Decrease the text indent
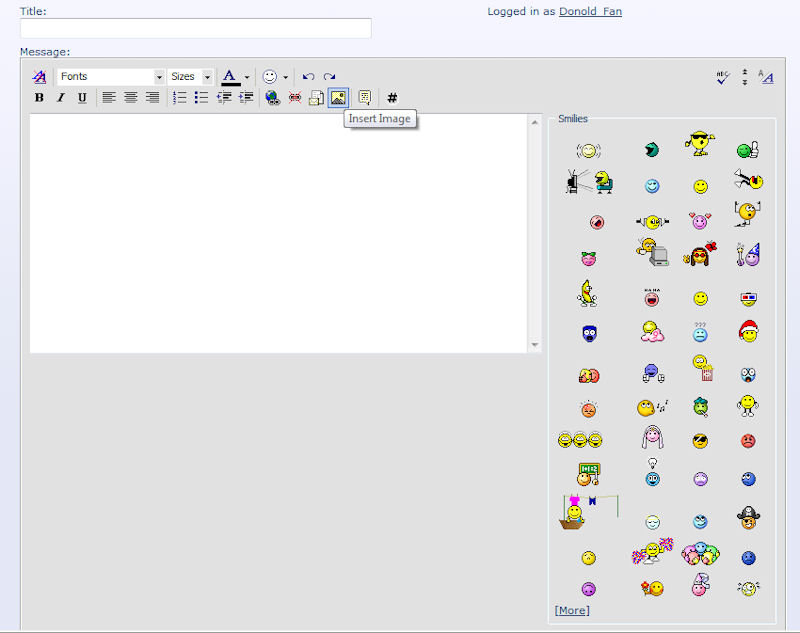Image resolution: width=800 pixels, height=633 pixels. [x=224, y=97]
